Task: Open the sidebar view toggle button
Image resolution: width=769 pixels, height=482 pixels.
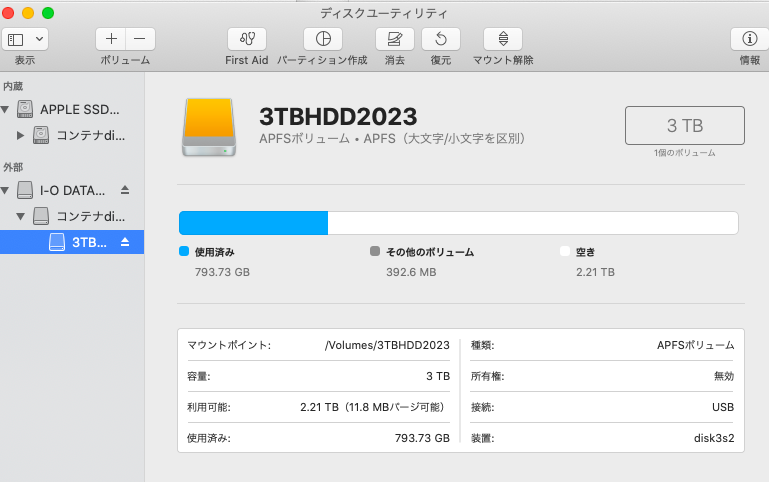Action: [16, 39]
